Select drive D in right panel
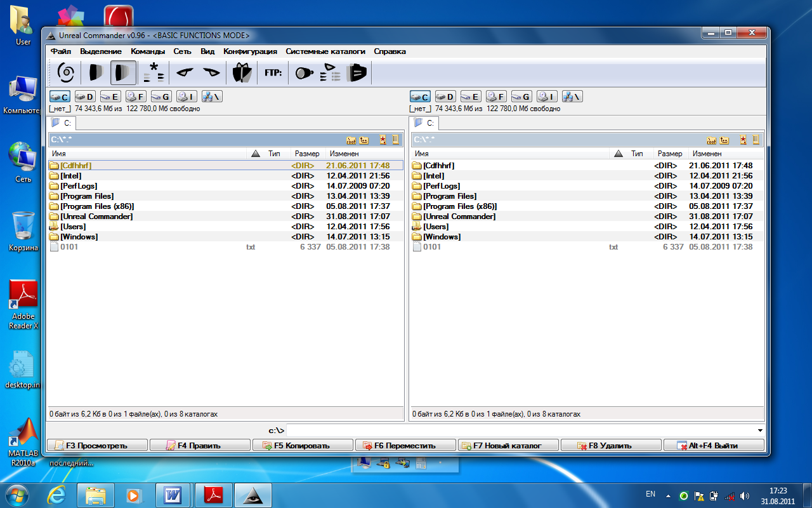The height and width of the screenshot is (508, 812). [x=445, y=97]
